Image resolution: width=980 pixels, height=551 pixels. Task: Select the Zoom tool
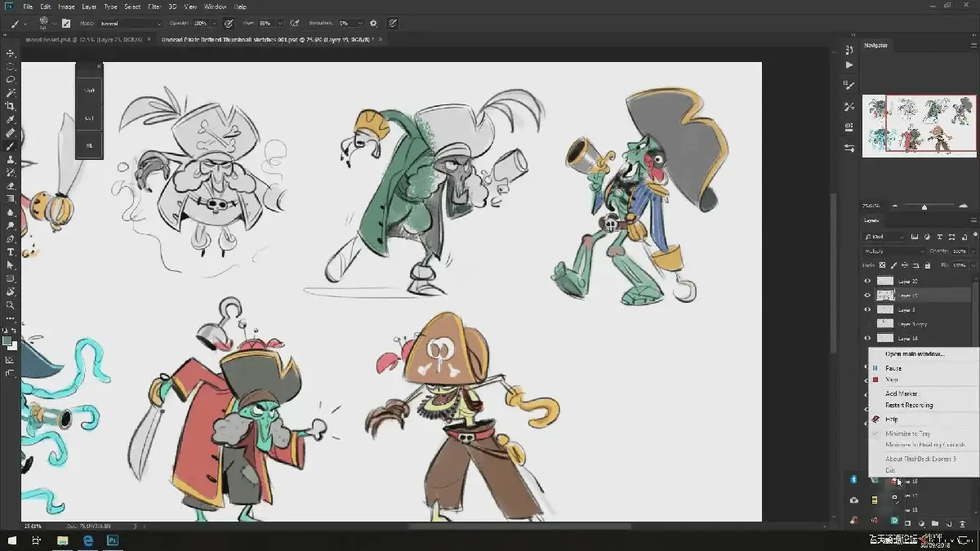(11, 305)
